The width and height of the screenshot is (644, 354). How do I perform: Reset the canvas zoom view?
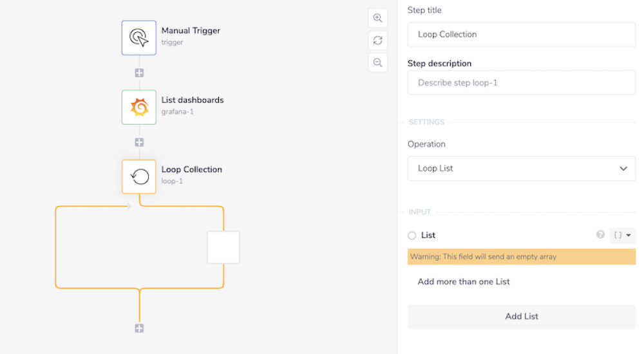coord(378,41)
